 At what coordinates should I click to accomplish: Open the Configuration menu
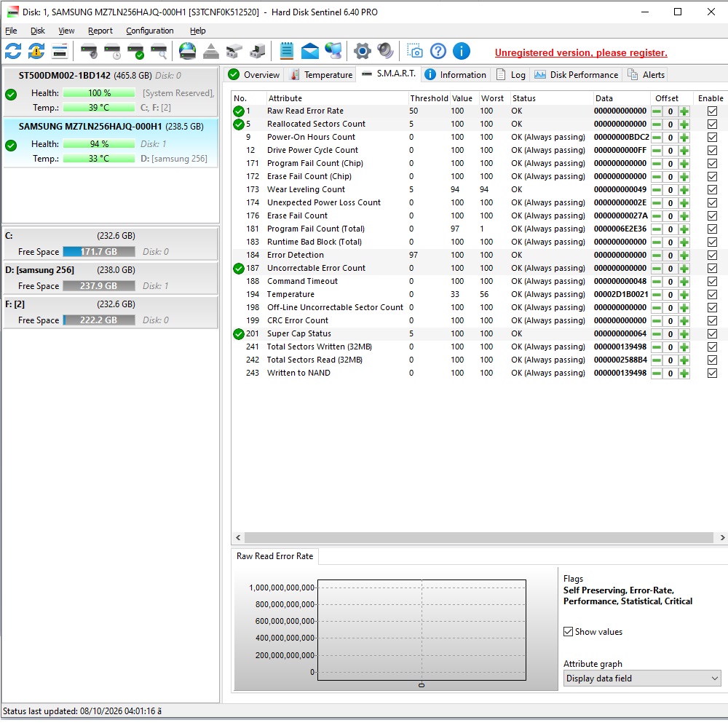point(149,31)
